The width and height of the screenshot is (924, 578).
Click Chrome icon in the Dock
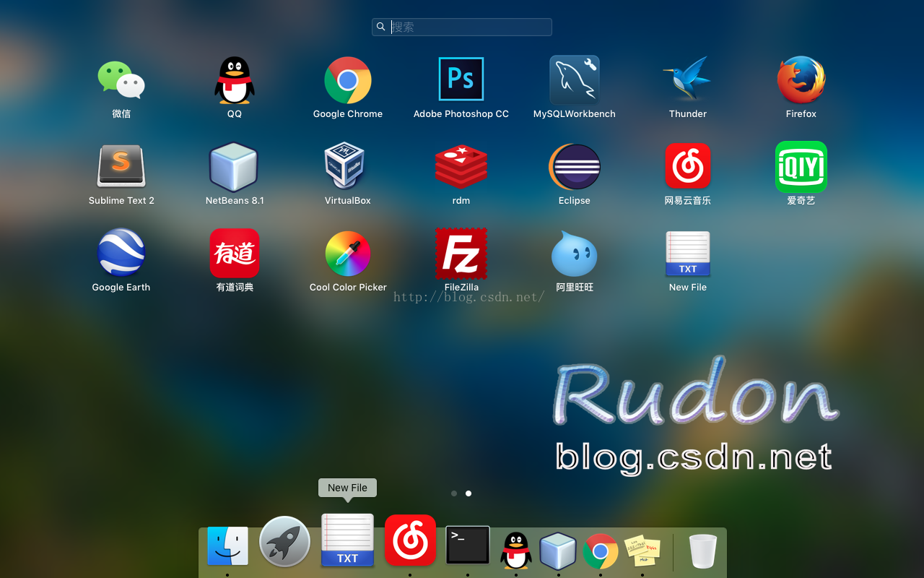[601, 551]
